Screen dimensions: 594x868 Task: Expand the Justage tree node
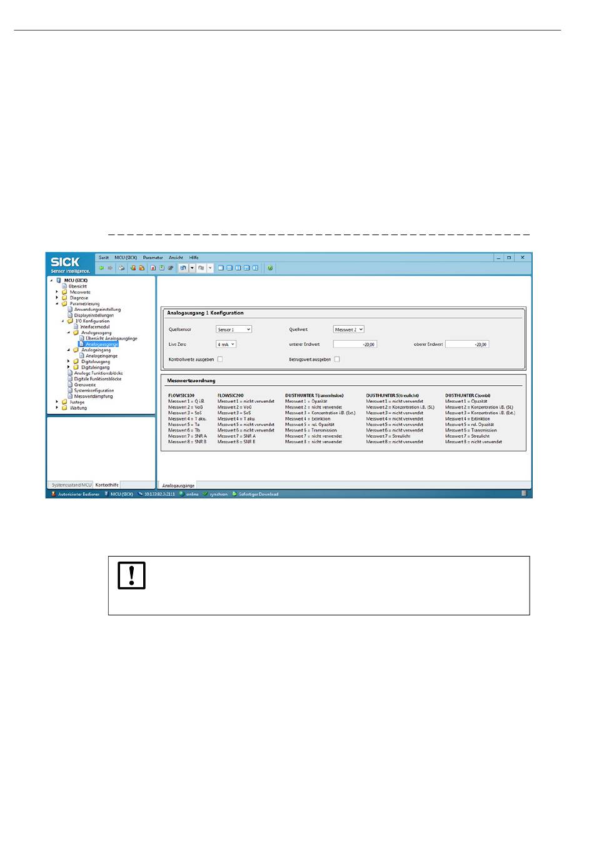57,402
